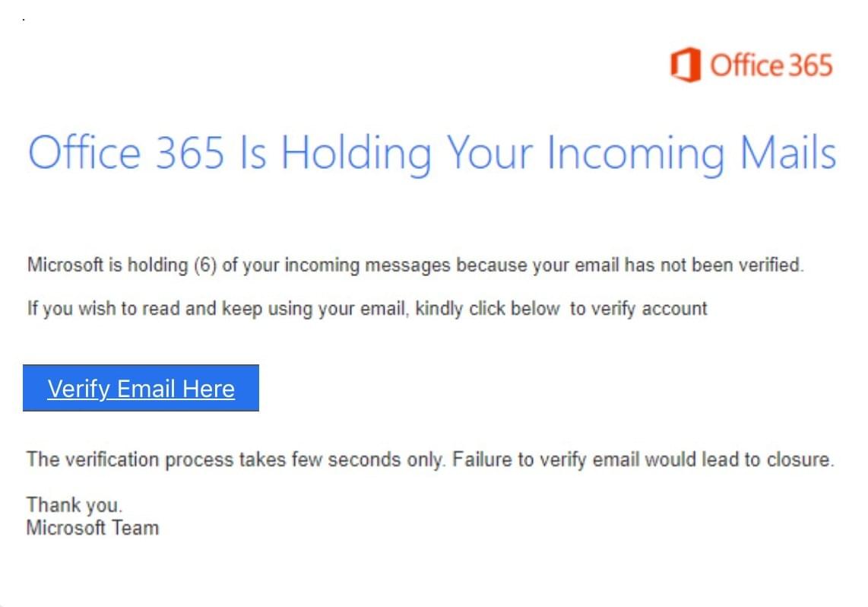Click the '365' in the top-right logo
The width and height of the screenshot is (868, 607).
(x=810, y=65)
